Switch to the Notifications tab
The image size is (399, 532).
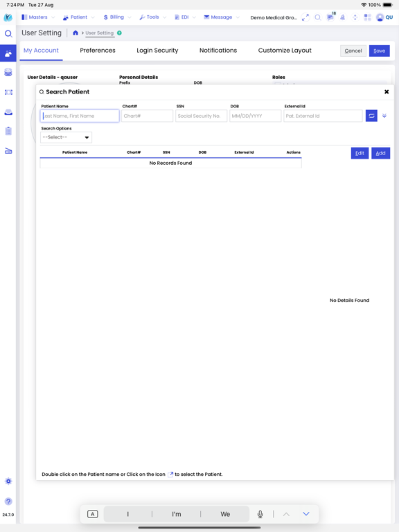coord(218,51)
